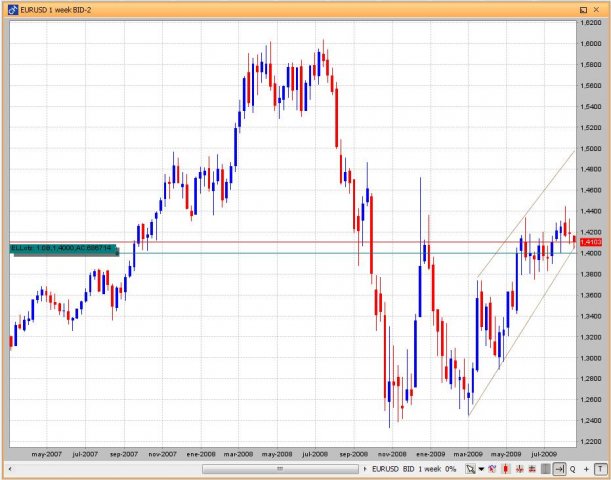Image resolution: width=611 pixels, height=480 pixels.
Task: Click the red 1.4103 current price tag
Action: tap(591, 242)
